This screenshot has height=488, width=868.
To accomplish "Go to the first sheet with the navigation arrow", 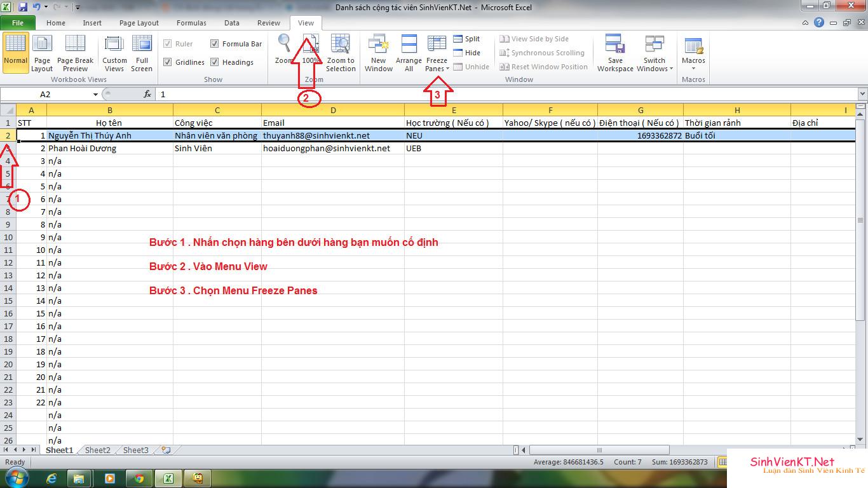I will (6, 450).
